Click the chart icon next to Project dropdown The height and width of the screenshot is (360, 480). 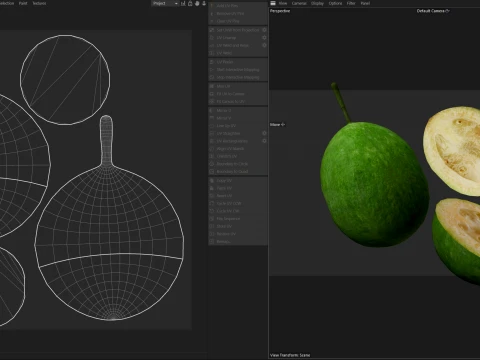183,3
